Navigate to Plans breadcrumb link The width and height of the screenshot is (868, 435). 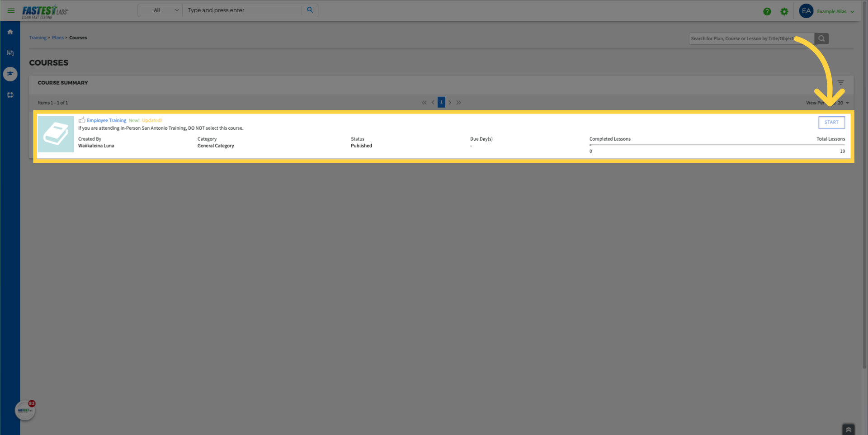tap(58, 38)
